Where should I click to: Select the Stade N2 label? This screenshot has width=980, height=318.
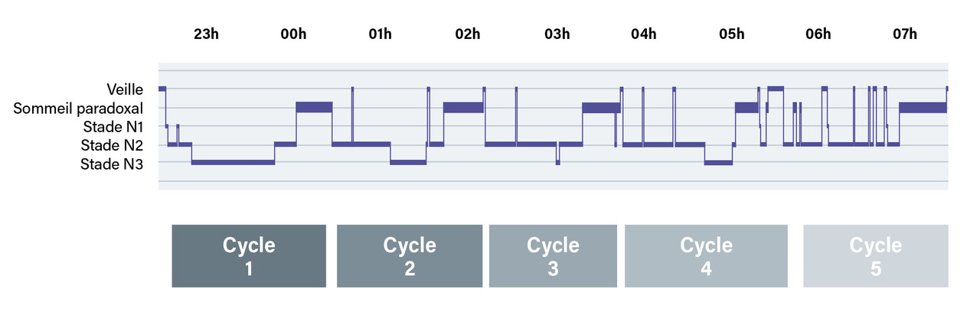tap(112, 144)
